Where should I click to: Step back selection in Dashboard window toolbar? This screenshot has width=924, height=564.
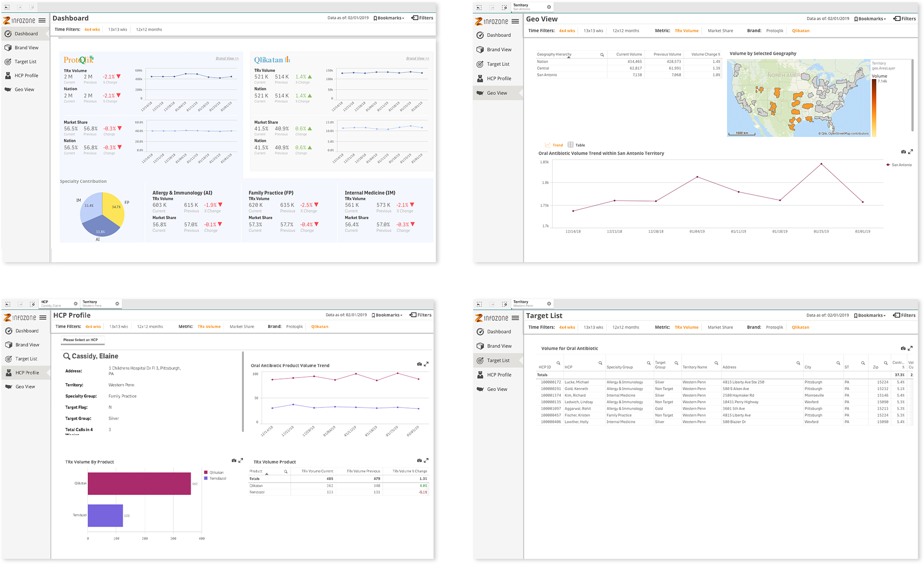(7, 7)
